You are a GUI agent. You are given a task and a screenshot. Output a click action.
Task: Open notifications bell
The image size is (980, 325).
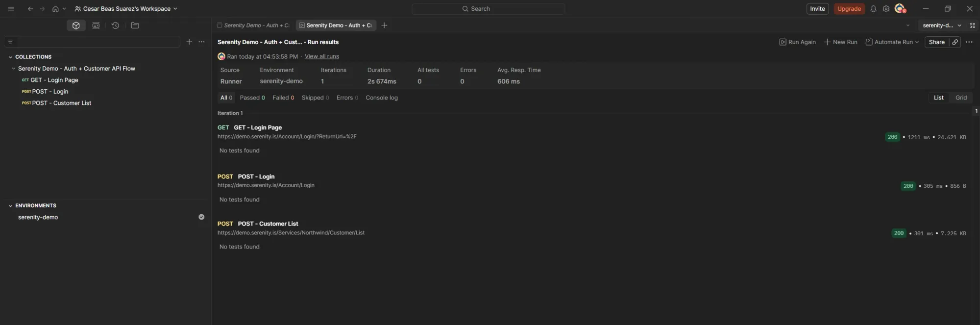pos(873,9)
